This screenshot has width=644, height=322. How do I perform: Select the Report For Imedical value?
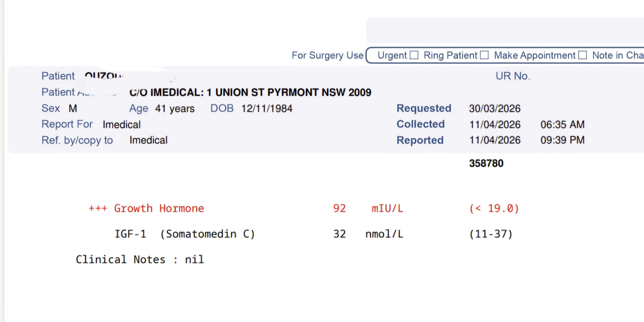tap(122, 125)
